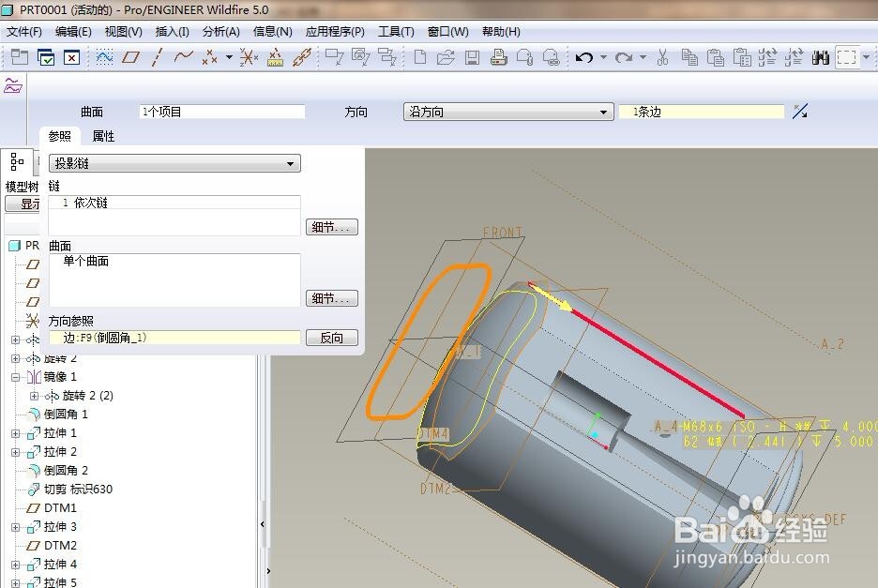
Task: Open the 插入(I) menu
Action: tap(172, 32)
